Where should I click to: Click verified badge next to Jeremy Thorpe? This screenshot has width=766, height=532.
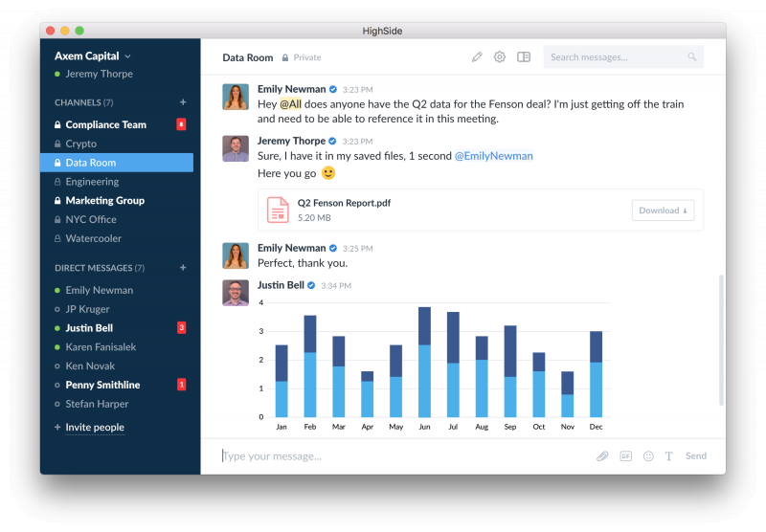[x=332, y=141]
